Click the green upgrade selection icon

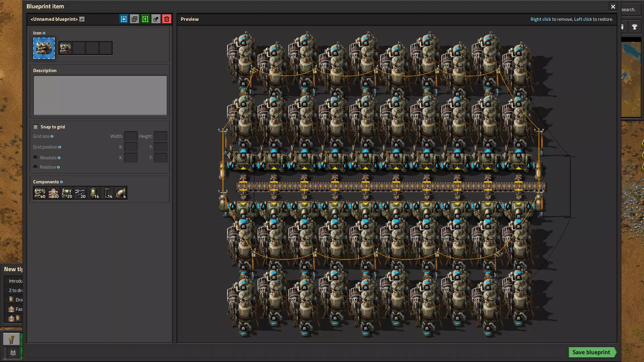click(145, 19)
